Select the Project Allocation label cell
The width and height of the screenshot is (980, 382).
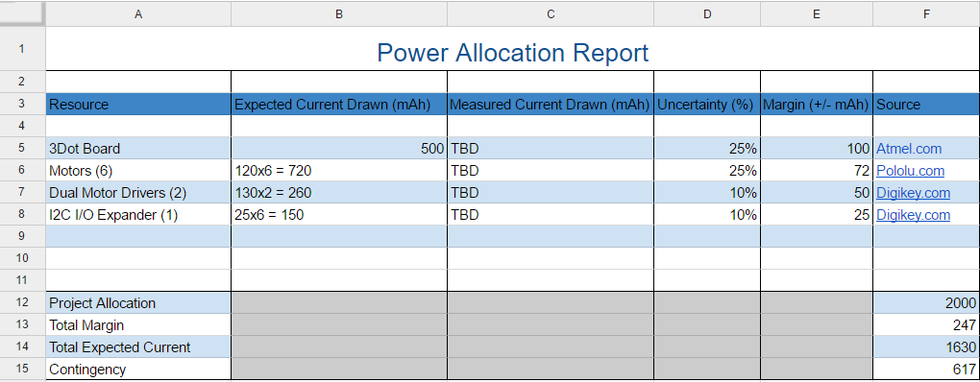coord(138,302)
